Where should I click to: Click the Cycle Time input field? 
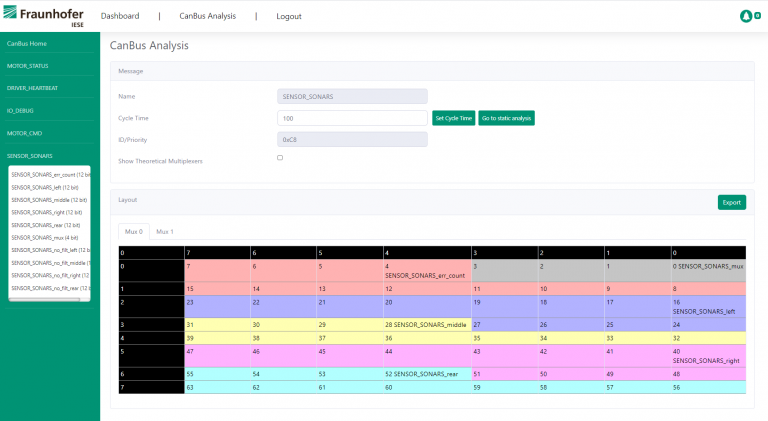tap(352, 118)
